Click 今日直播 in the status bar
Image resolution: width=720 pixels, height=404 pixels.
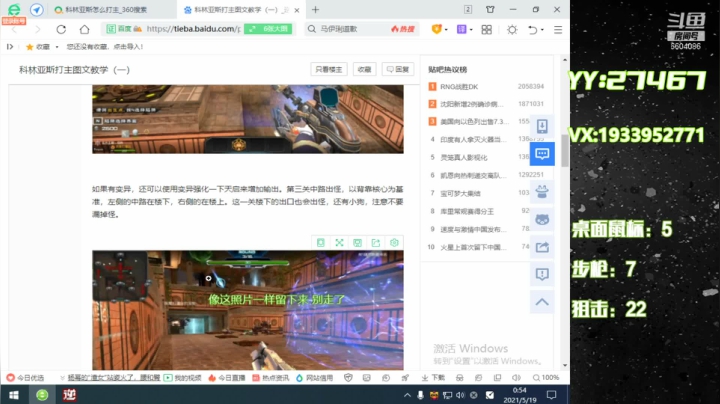click(x=227, y=378)
